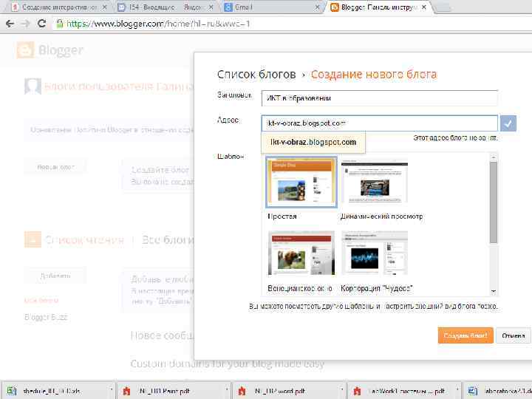This screenshot has width=532, height=399.
Task: Open dropdown arrow for shedule xls download
Action: click(111, 391)
